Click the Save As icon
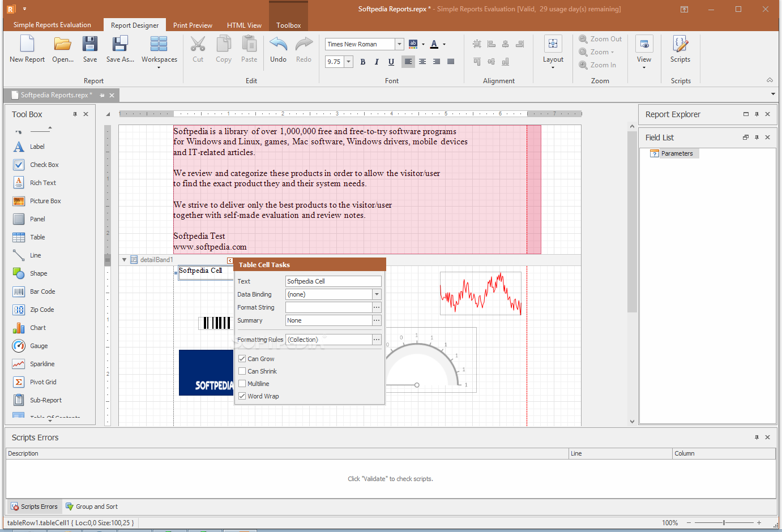 tap(120, 44)
